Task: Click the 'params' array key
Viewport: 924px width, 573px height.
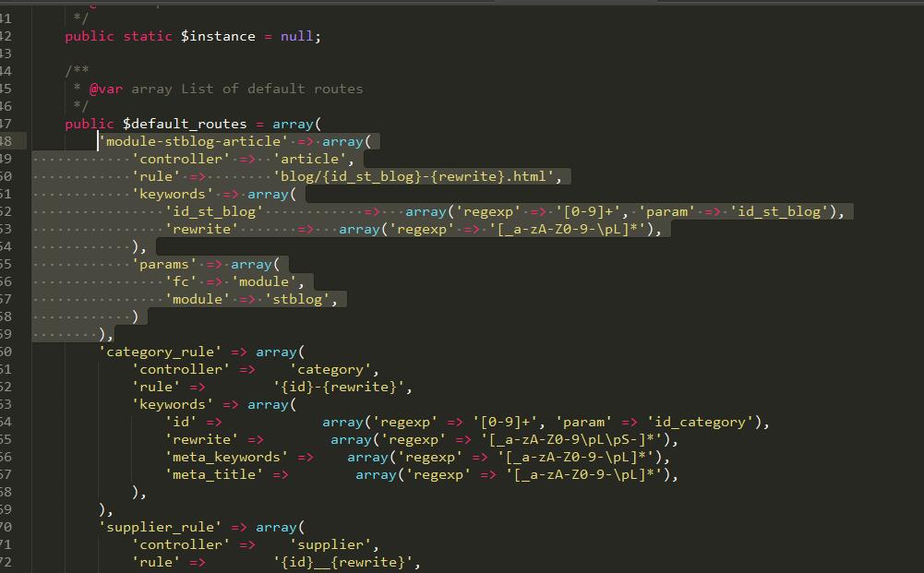Action: tap(164, 265)
